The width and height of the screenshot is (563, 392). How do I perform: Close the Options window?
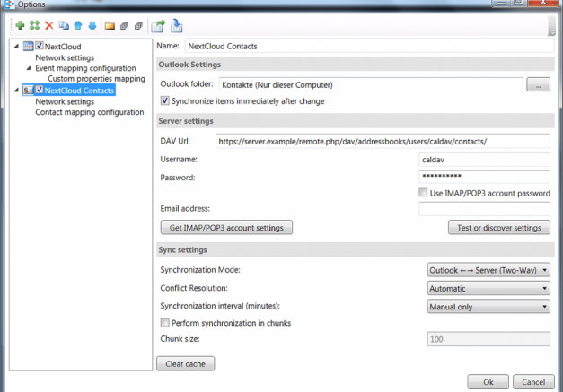coord(543,3)
